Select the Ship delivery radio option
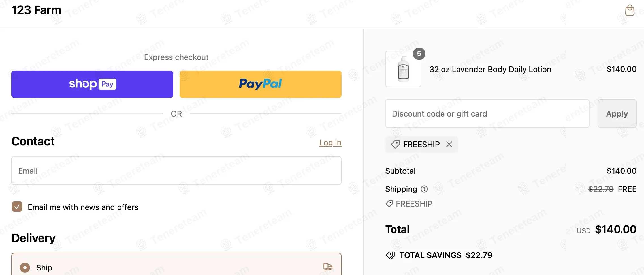Image resolution: width=644 pixels, height=275 pixels. pos(25,268)
